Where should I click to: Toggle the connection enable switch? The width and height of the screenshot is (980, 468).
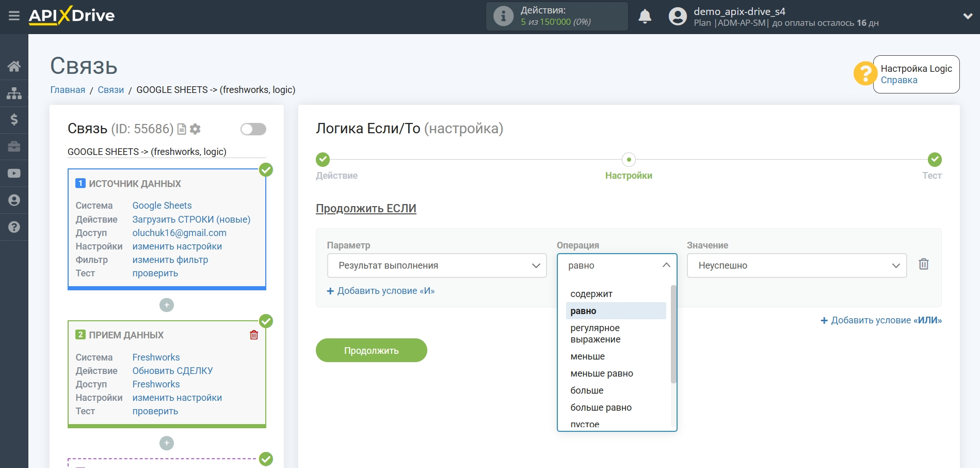253,129
